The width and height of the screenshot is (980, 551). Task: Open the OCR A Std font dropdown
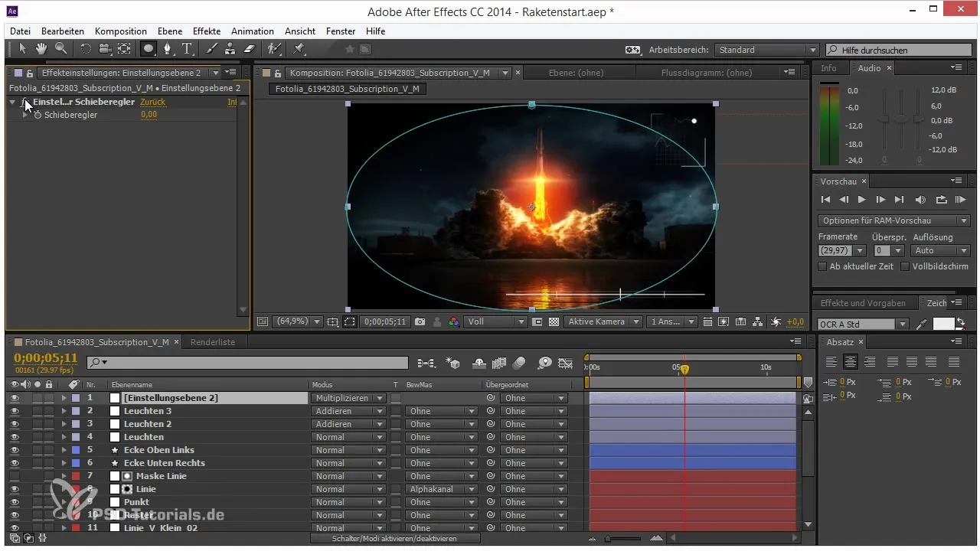tap(864, 324)
